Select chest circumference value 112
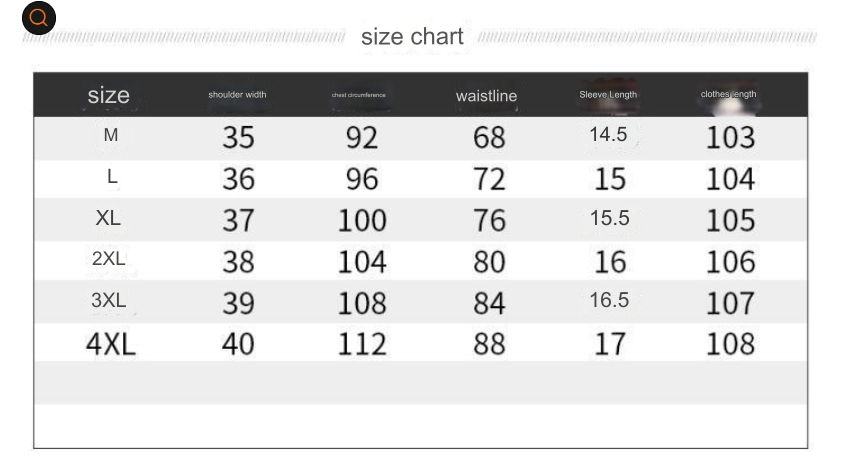 click(x=362, y=344)
